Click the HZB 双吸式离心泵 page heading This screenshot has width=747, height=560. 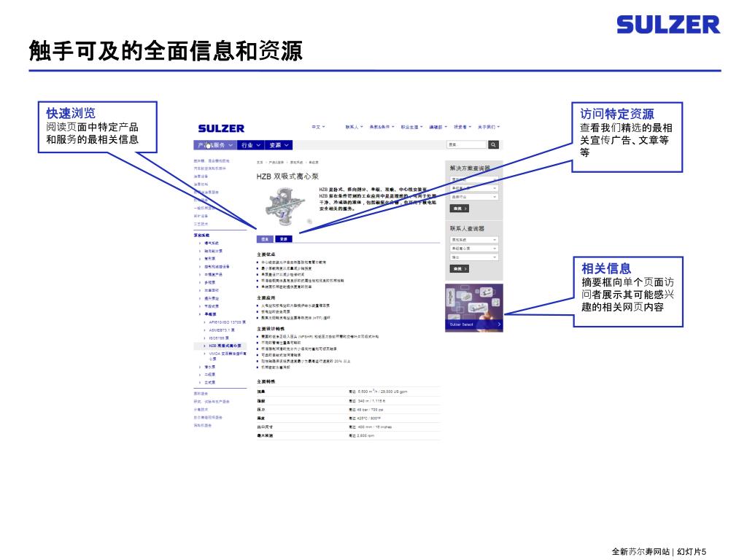(x=287, y=176)
